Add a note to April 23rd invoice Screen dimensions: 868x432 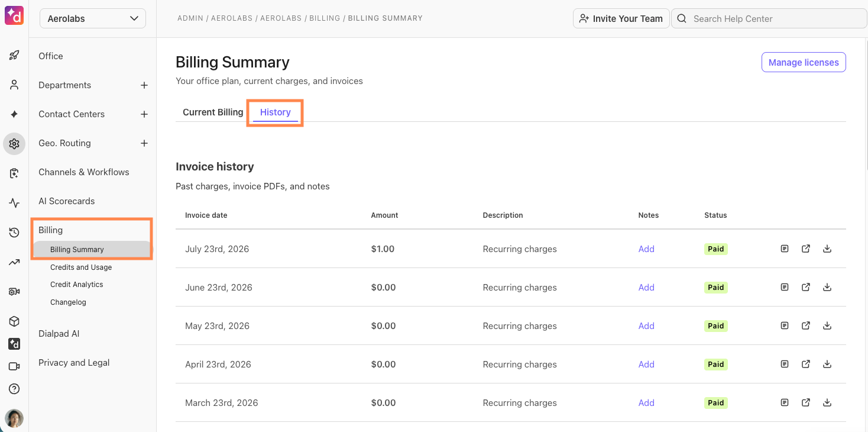point(646,364)
